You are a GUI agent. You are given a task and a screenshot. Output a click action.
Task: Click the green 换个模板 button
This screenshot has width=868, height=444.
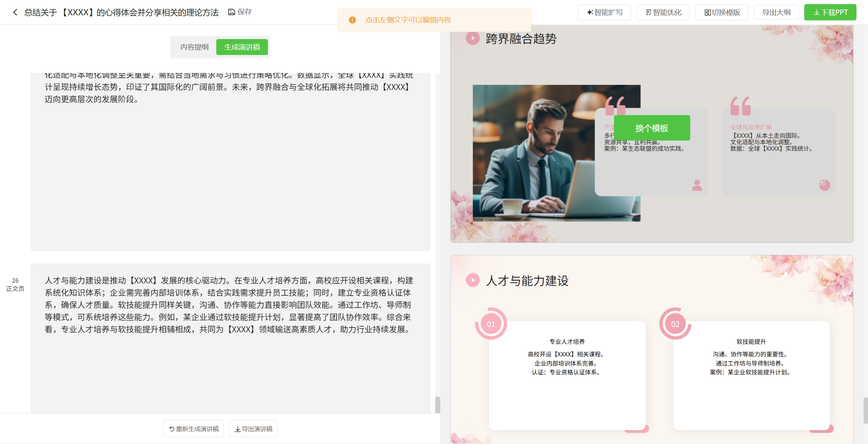pyautogui.click(x=652, y=128)
